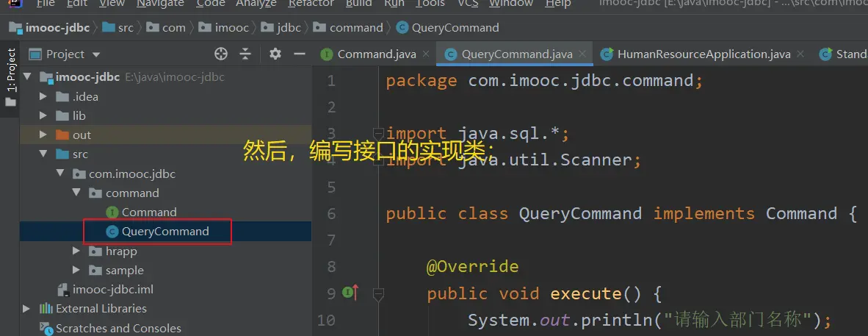868x336 pixels.
Task: Open the Project view dropdown
Action: coord(73,54)
